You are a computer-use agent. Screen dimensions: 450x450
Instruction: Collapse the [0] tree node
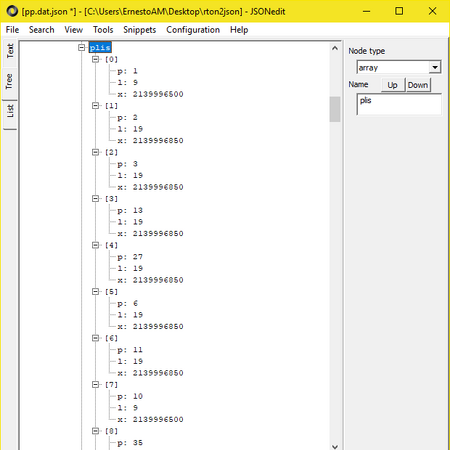click(95, 59)
